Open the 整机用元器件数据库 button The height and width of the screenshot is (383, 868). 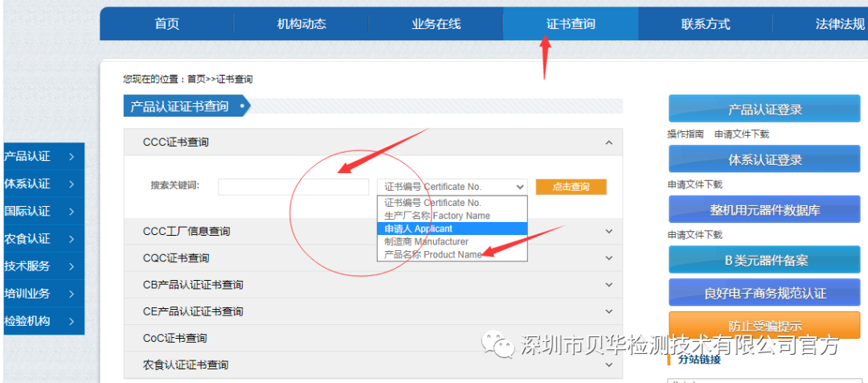coord(764,209)
